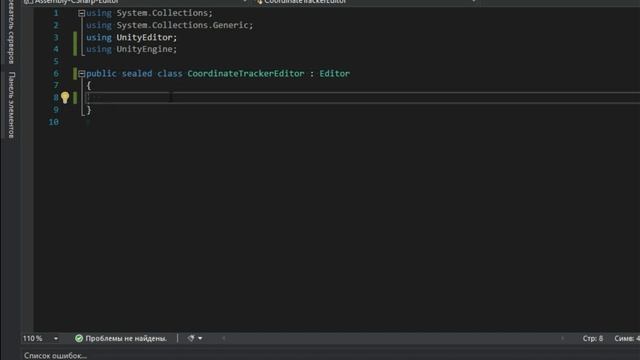This screenshot has height=360, width=640.
Task: Expand the code cleanup dropdown arrow
Action: (x=200, y=338)
